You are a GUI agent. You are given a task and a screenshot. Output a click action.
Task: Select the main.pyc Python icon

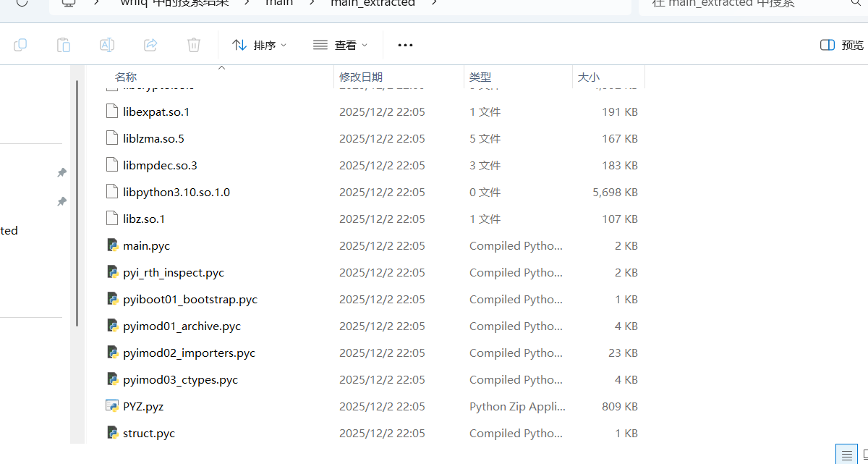(x=112, y=245)
